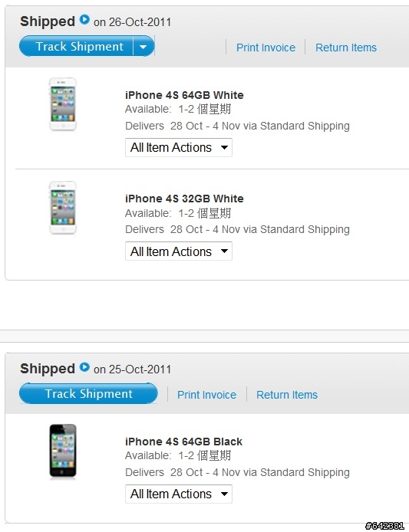Expand All Item Actions for iPhone 32GB White

pyautogui.click(x=179, y=251)
